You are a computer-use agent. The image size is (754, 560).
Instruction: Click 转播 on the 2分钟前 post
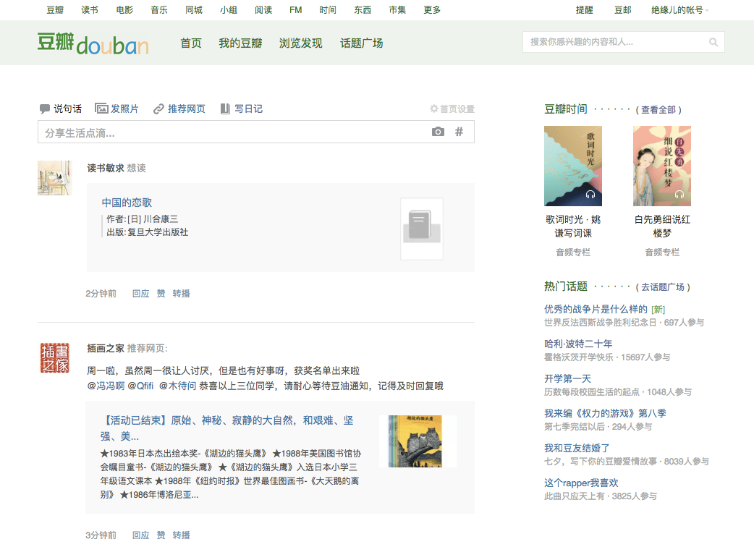click(x=181, y=293)
